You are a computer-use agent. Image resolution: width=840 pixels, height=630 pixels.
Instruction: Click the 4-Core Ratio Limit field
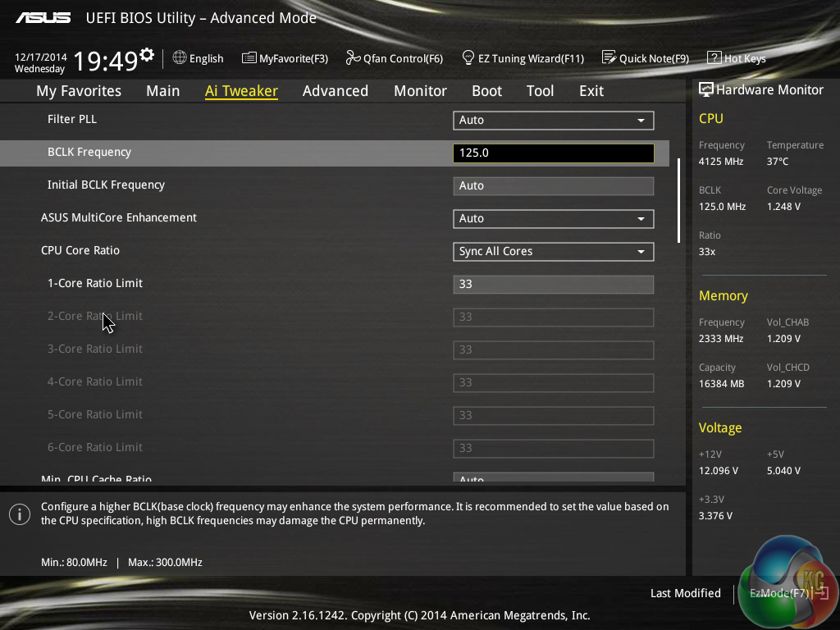coord(554,382)
